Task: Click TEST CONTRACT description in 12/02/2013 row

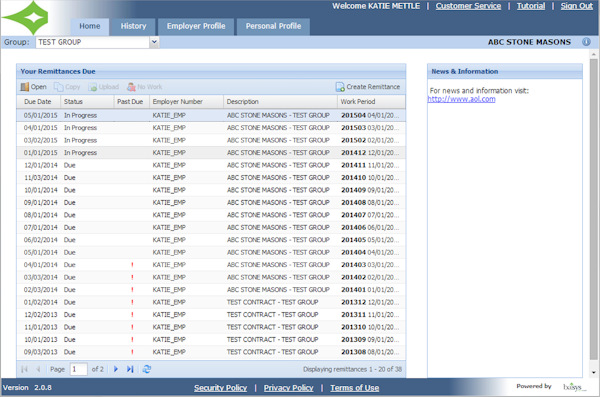Action: click(x=272, y=315)
